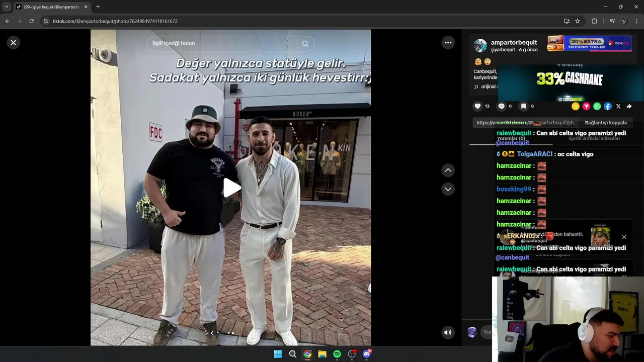Go to the previous post with up chevron

448,170
